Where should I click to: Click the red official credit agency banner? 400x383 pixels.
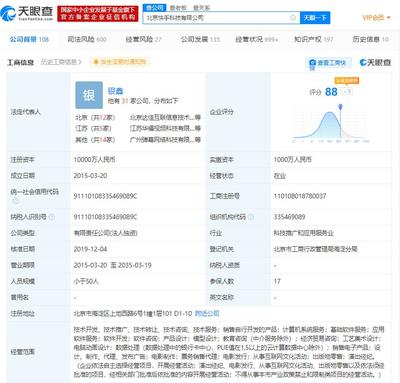pos(98,14)
